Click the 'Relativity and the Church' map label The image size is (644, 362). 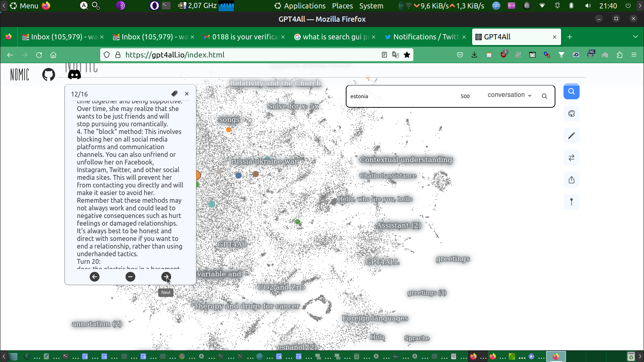(x=275, y=83)
